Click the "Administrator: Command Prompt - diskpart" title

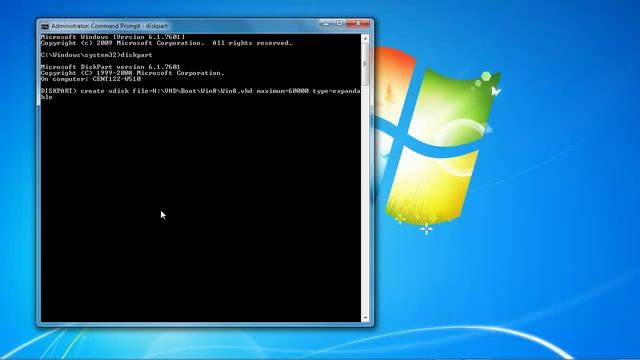tap(109, 26)
